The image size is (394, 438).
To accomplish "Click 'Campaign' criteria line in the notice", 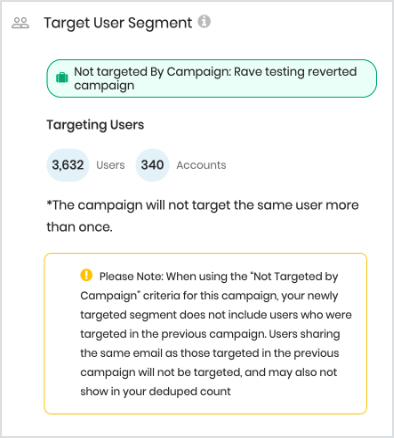I will 209,296.
